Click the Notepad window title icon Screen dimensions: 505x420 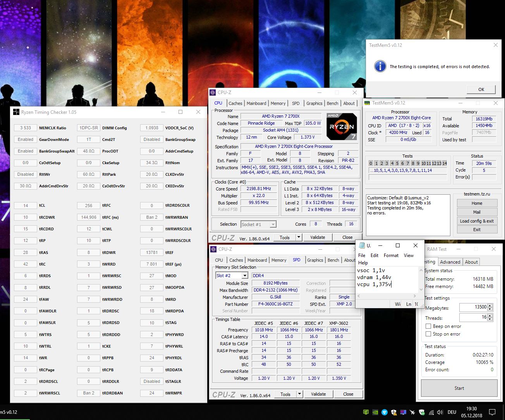pos(362,245)
